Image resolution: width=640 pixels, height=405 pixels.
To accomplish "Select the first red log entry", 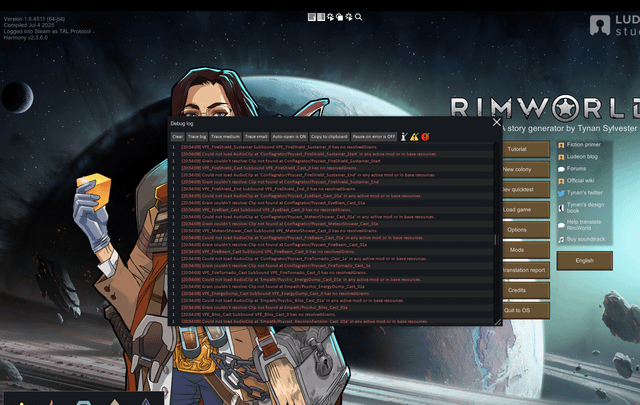I will pyautogui.click(x=300, y=147).
